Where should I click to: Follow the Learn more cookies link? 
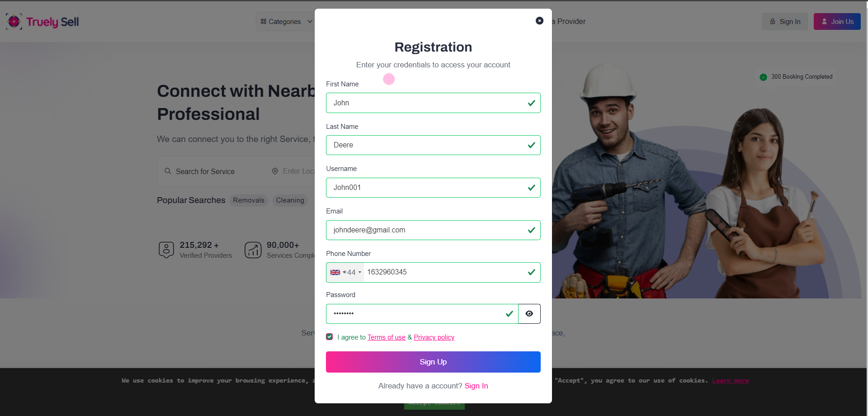[x=731, y=381]
